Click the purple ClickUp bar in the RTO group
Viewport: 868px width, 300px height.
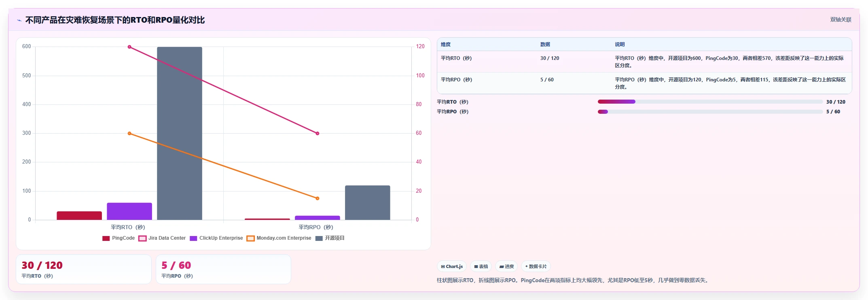tap(129, 211)
